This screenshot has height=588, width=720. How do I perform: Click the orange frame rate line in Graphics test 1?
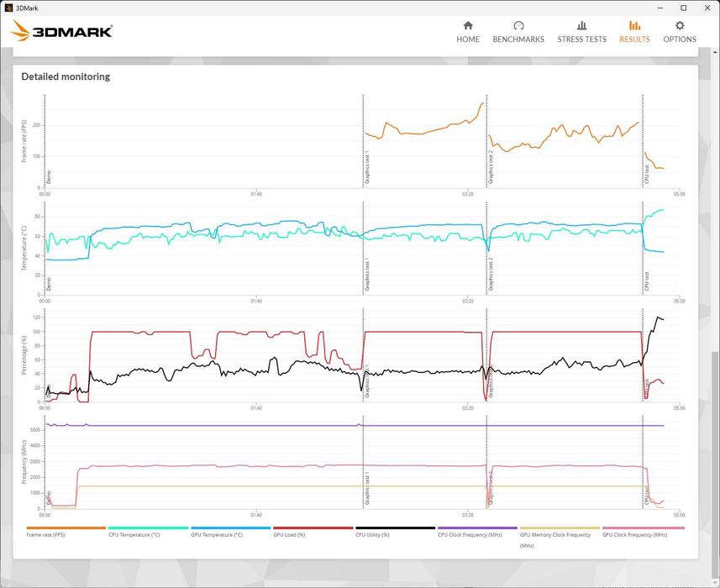(x=423, y=133)
